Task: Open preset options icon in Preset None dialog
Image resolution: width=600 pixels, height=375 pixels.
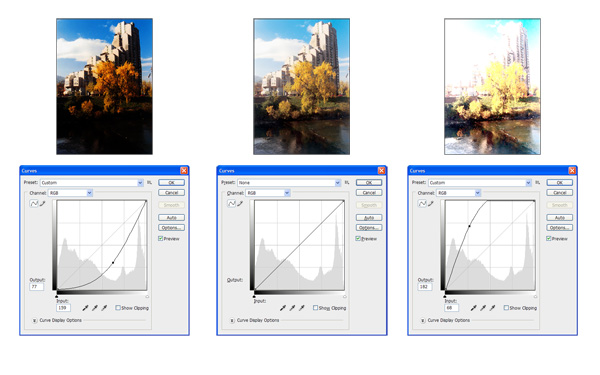Action: point(347,183)
